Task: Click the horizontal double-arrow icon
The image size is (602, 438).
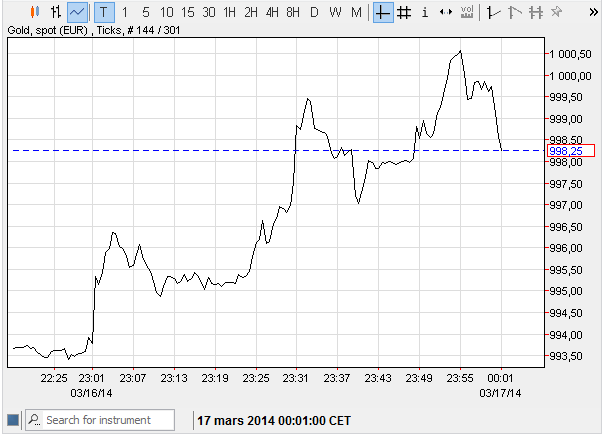Action: pos(445,12)
